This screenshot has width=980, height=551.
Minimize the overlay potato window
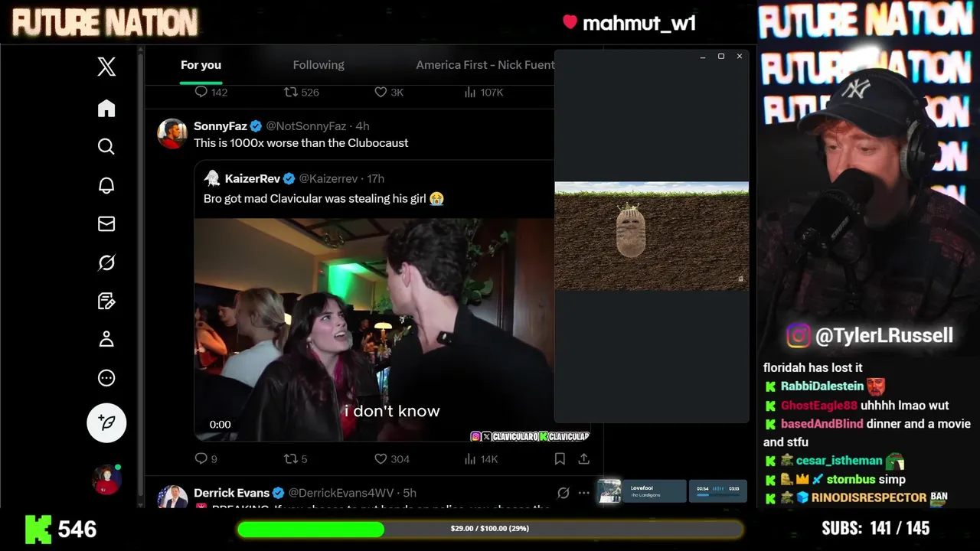tap(703, 57)
